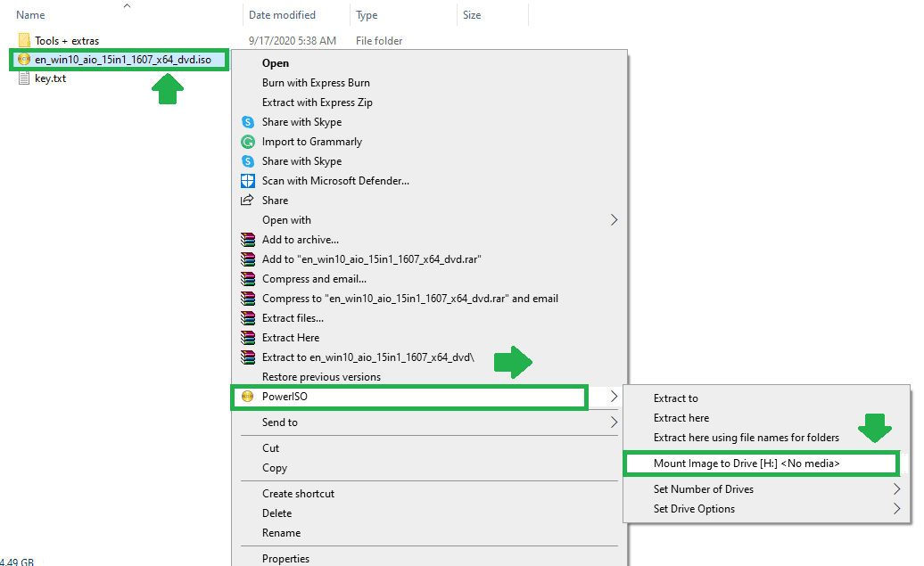Viewport: 924px width, 566px height.
Task: Select Extract with Express Zip
Action: point(317,103)
